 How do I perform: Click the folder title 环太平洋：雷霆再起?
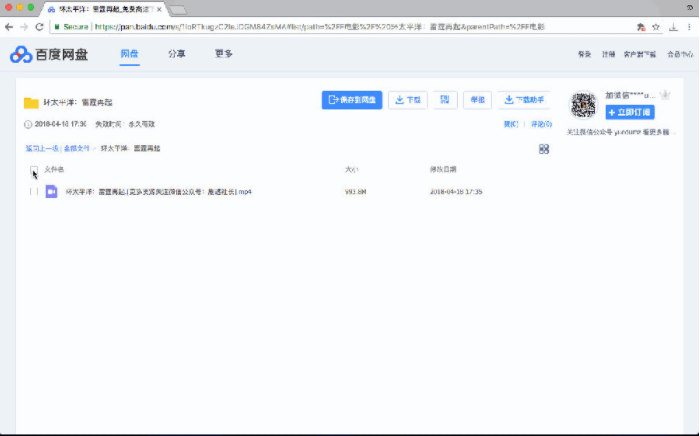(78, 103)
